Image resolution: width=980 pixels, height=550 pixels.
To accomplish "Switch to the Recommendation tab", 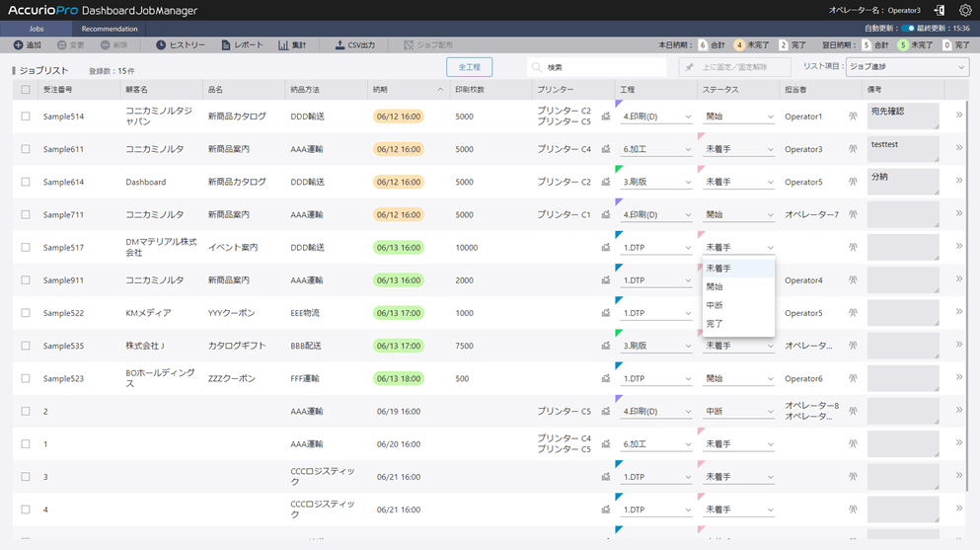I will pyautogui.click(x=110, y=29).
